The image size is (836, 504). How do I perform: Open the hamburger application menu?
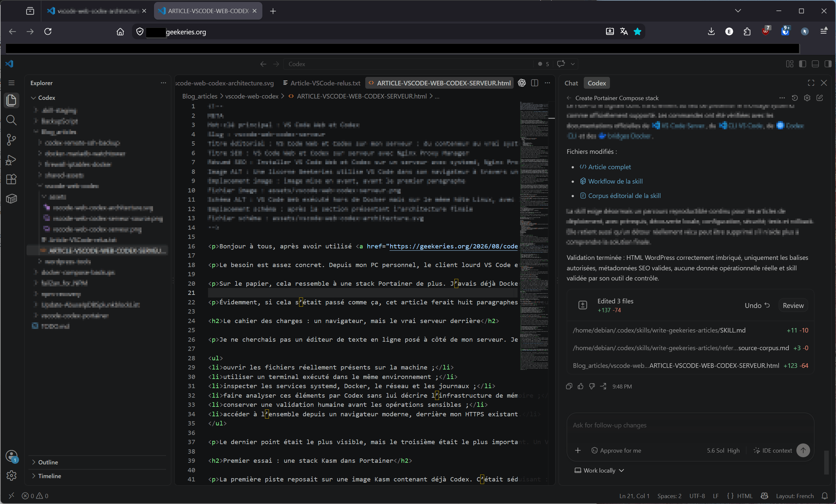pos(11,83)
